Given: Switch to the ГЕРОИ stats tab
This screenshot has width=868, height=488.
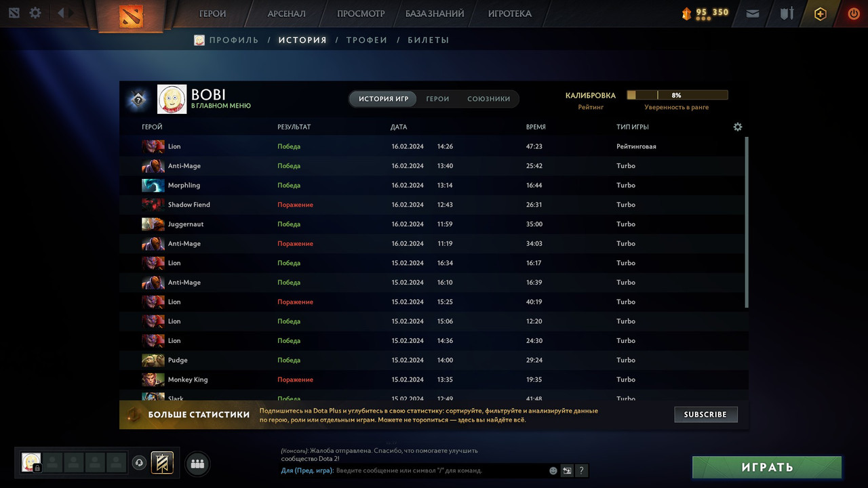Looking at the screenshot, I should tap(437, 99).
